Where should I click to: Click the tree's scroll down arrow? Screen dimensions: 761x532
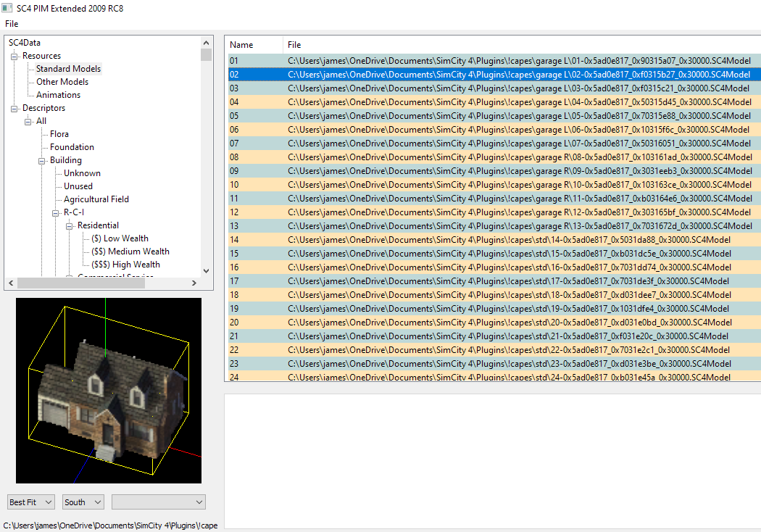pyautogui.click(x=207, y=271)
